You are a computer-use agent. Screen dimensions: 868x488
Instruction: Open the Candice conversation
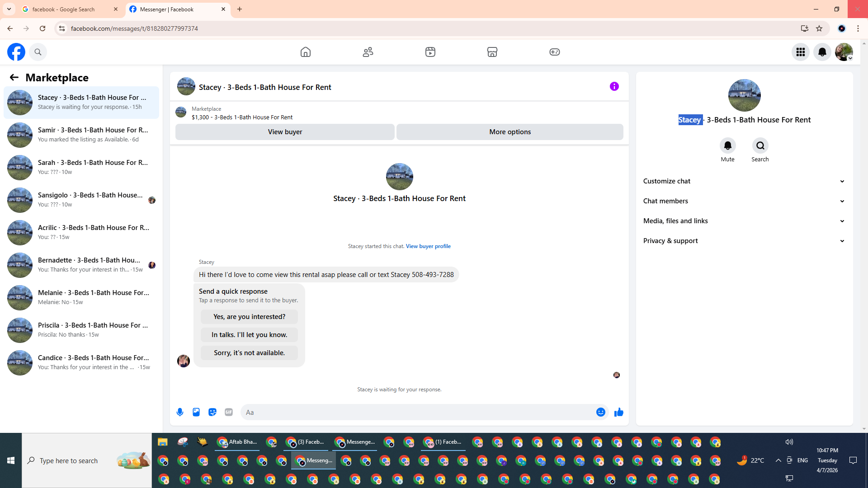(x=81, y=362)
